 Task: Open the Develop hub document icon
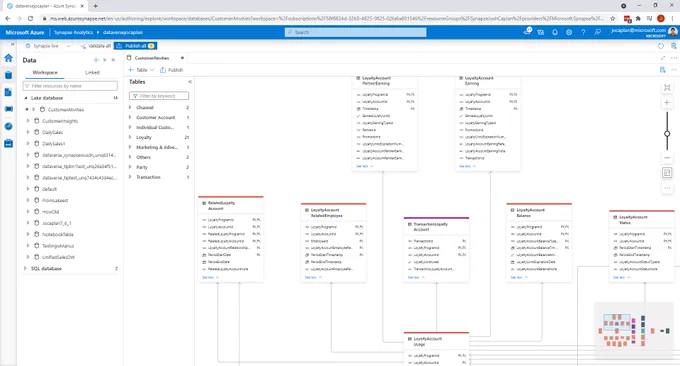8,92
